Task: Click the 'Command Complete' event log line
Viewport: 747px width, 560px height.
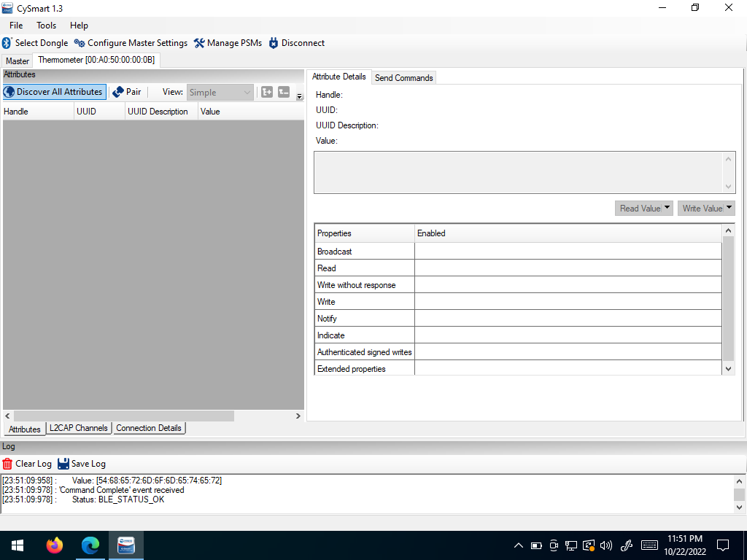Action: pyautogui.click(x=93, y=490)
